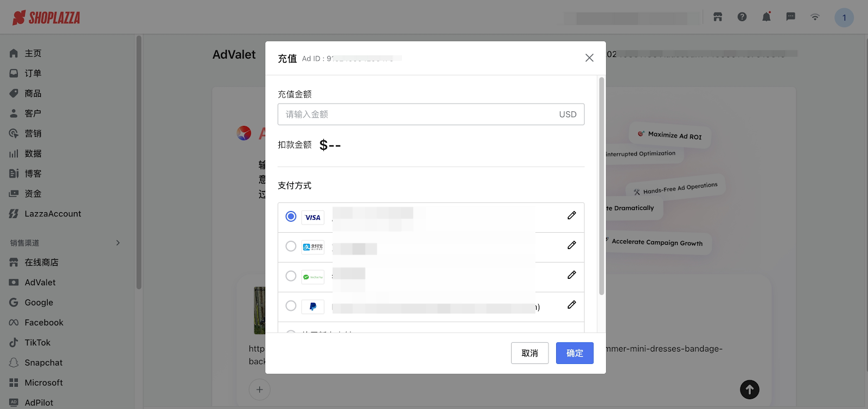Click the dialog's vertical scrollbar
The width and height of the screenshot is (868, 409).
(x=601, y=184)
